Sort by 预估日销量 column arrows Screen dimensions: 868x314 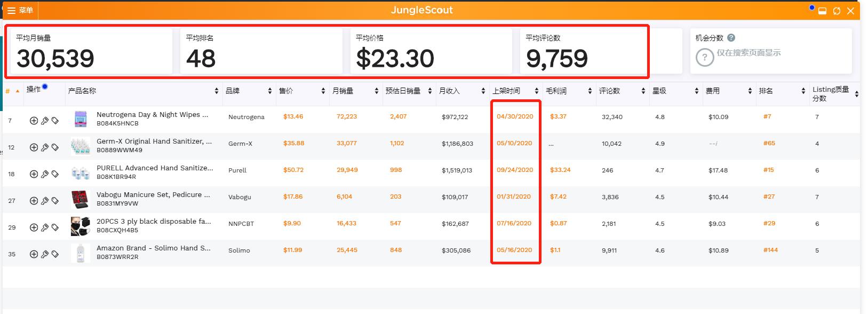click(430, 91)
